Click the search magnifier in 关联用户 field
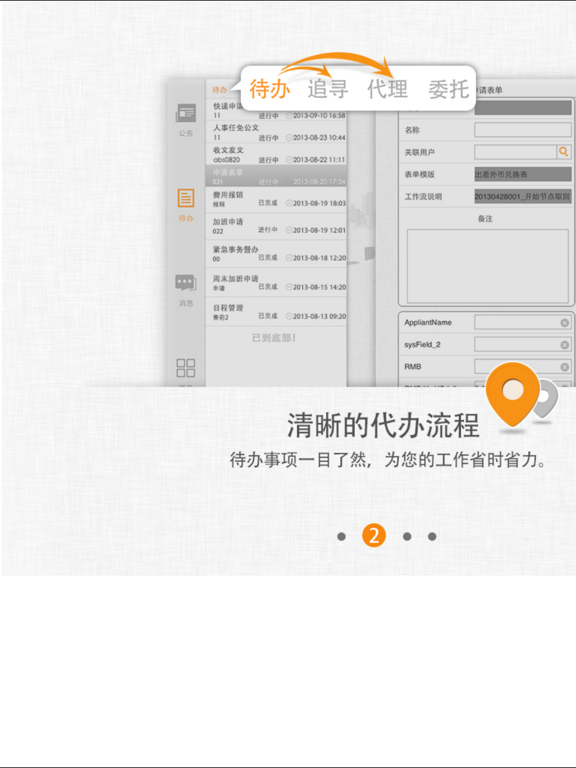This screenshot has height=768, width=576. point(564,152)
